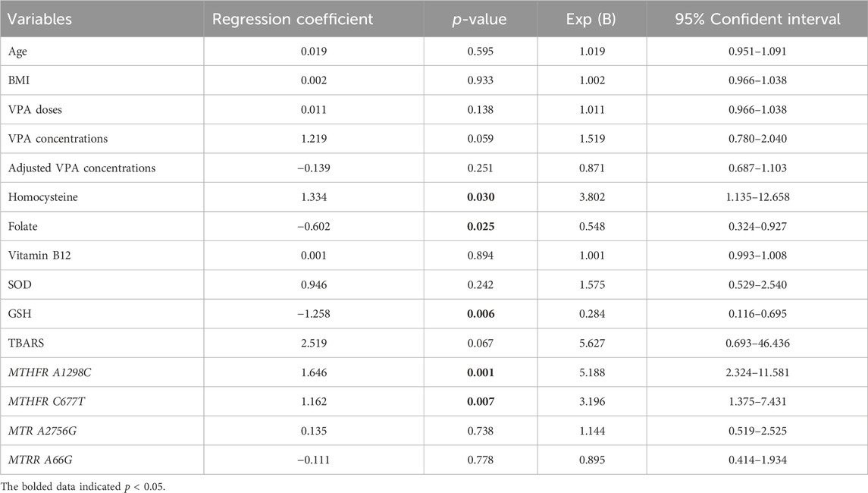Click the GSH regression coefficient −1.258
This screenshot has width=868, height=493.
313,313
